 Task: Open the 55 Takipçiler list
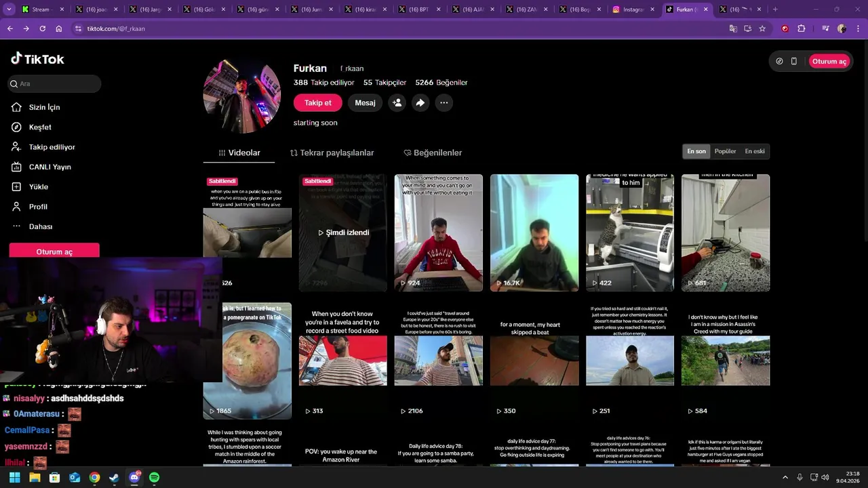pyautogui.click(x=384, y=83)
